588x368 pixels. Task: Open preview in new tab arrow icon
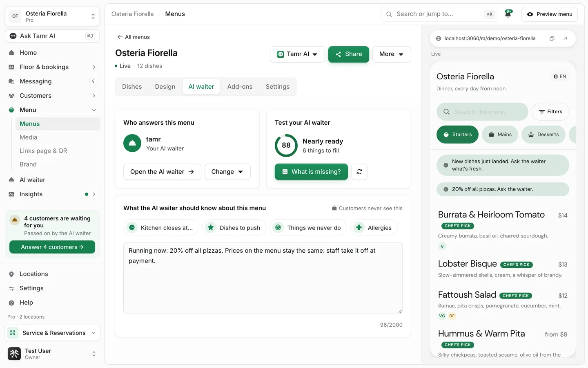click(565, 38)
